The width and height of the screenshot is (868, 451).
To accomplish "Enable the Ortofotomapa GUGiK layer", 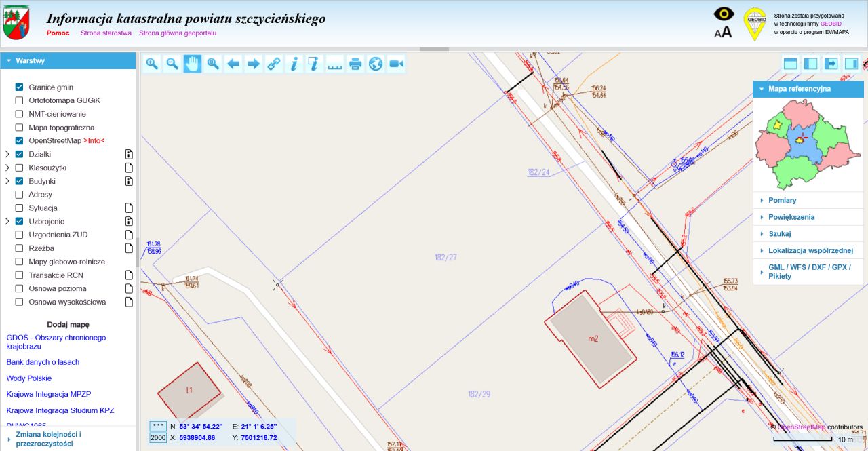I will pos(19,100).
